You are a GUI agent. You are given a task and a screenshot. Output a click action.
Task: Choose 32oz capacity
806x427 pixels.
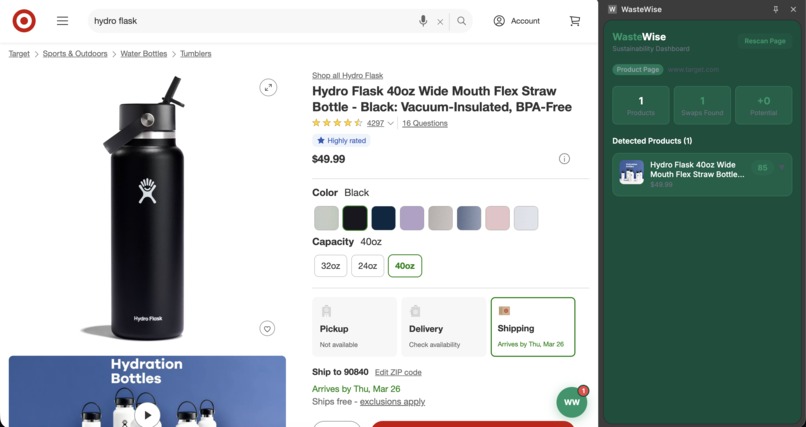pos(331,266)
